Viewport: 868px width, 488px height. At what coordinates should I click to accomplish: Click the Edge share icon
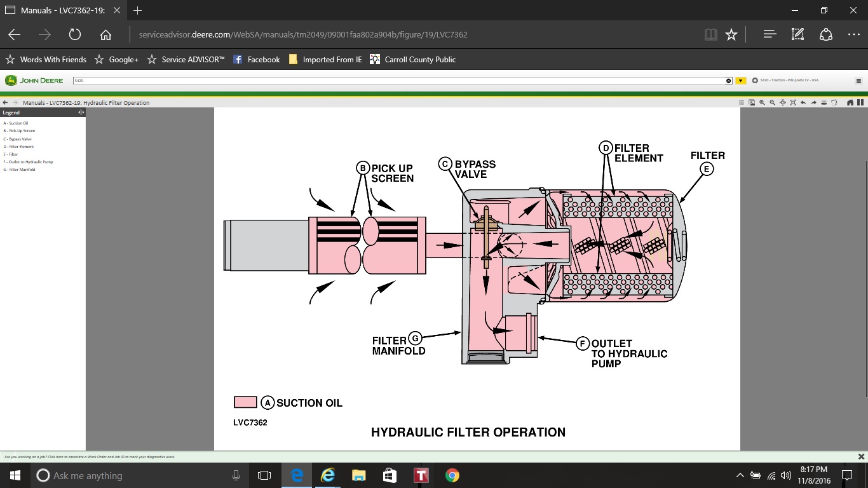coord(826,35)
